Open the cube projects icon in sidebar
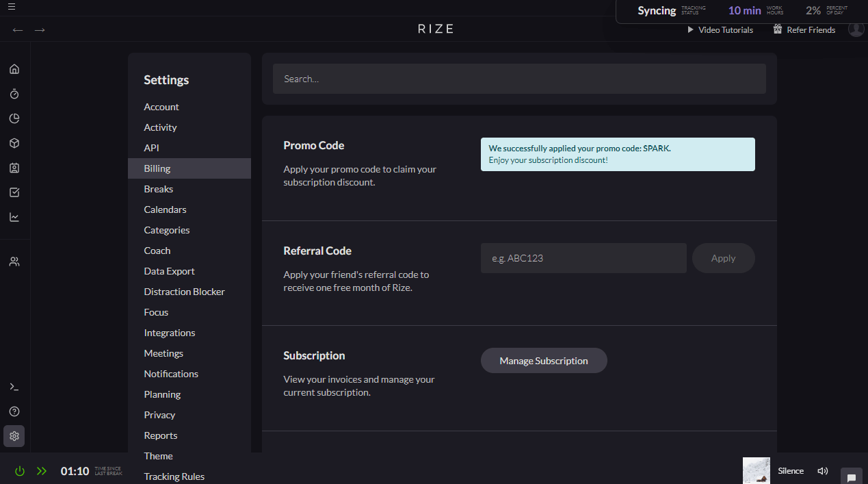 point(14,143)
